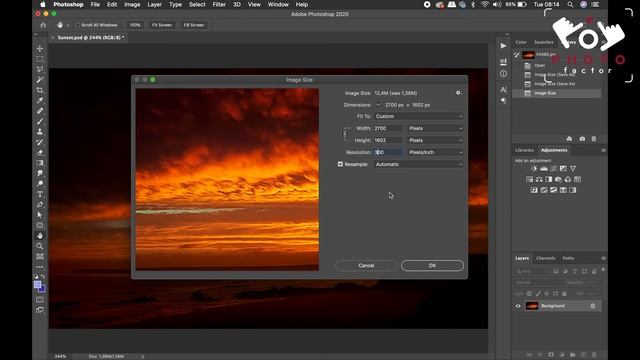
Task: Open Width units Pixels dropdown
Action: 436,128
